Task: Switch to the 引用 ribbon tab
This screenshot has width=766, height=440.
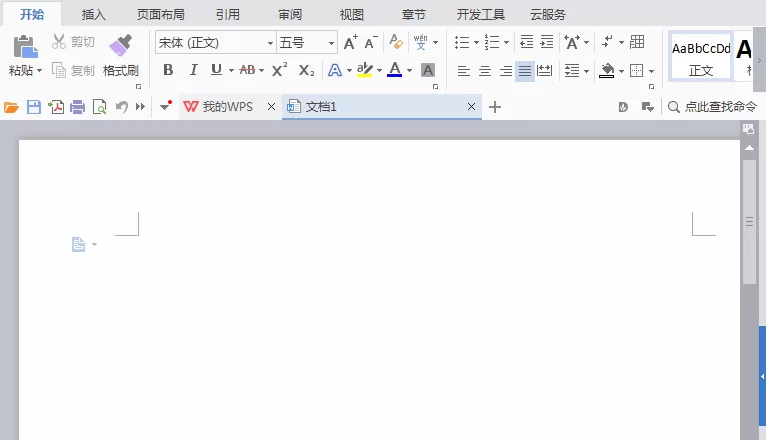Action: coord(228,15)
